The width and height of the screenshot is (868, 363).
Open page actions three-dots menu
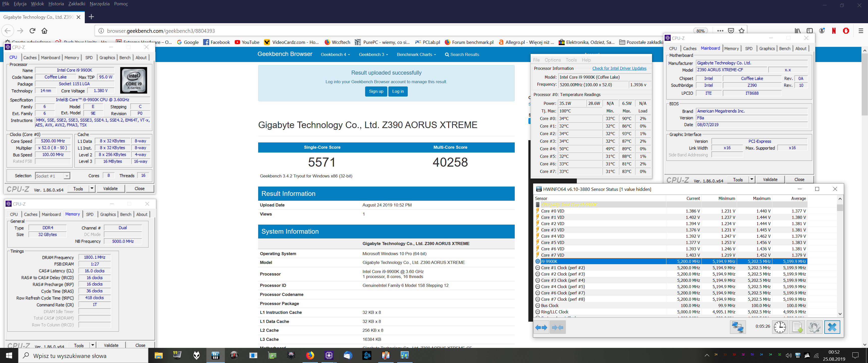tap(720, 31)
